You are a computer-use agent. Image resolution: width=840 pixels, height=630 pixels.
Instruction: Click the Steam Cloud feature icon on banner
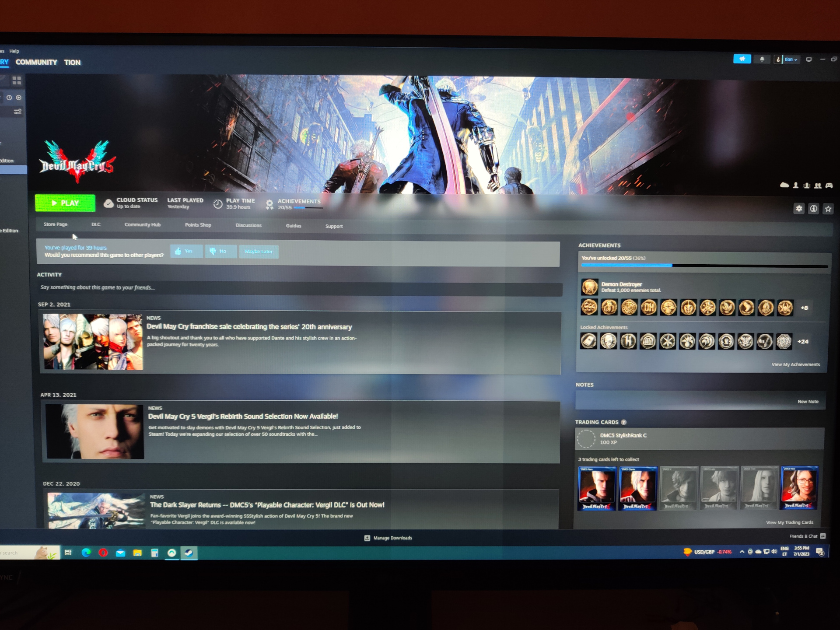784,185
